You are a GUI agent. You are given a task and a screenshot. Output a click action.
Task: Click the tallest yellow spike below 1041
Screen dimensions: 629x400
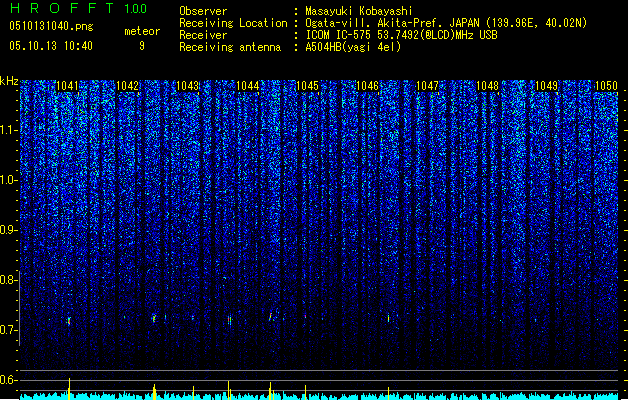69,388
